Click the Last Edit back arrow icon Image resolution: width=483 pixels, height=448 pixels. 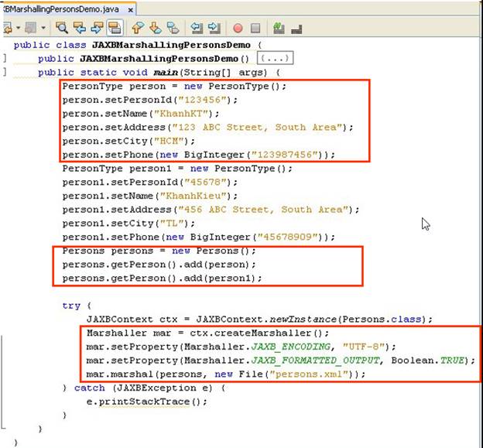tap(8, 29)
